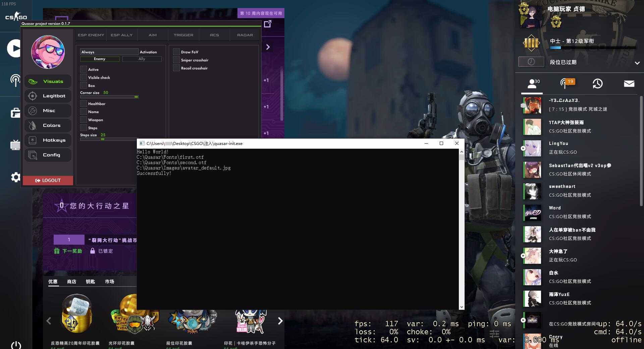Open CS:GO settings gear icon

coord(16,177)
